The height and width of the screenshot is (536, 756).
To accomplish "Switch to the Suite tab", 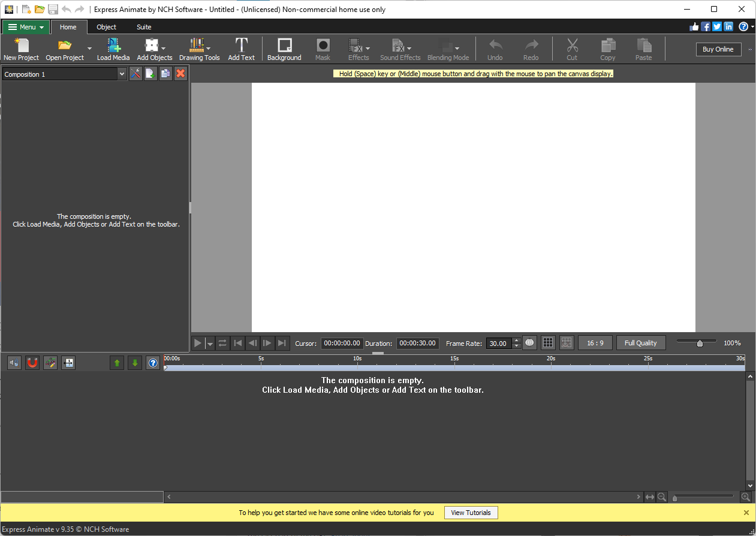I will (x=144, y=27).
